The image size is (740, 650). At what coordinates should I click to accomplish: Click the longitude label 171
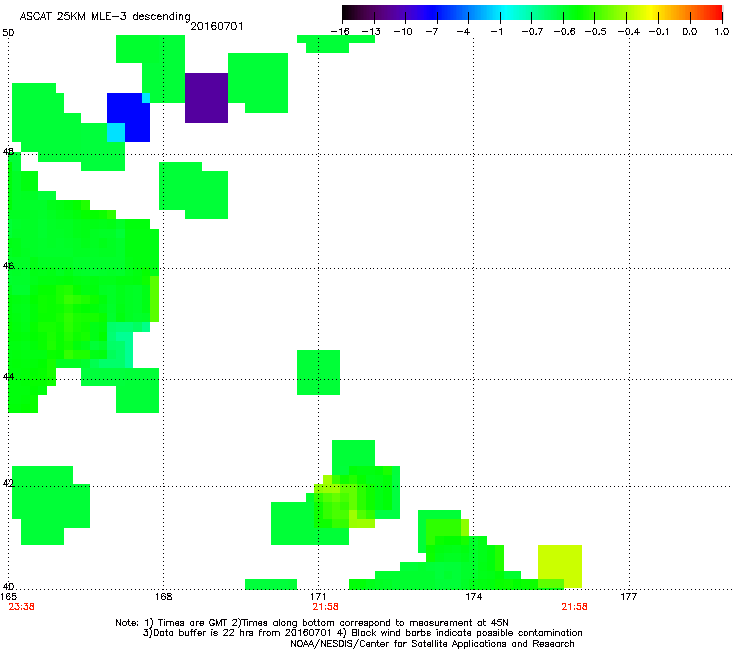(x=318, y=597)
